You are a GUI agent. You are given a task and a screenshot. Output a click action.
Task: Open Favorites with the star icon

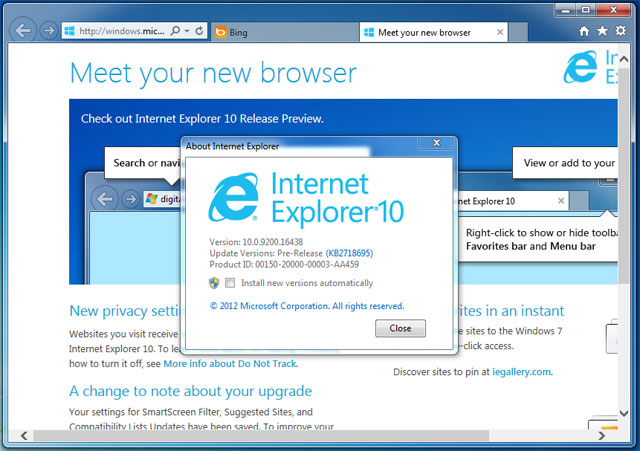click(602, 31)
